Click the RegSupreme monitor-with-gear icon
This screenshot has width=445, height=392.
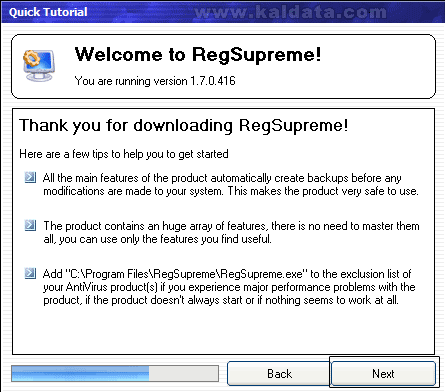point(39,65)
